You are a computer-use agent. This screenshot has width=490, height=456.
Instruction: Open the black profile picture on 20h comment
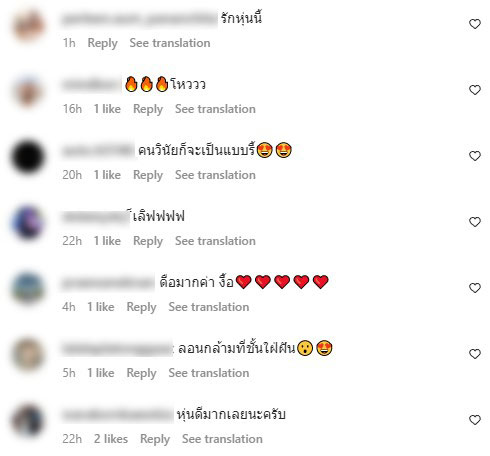(28, 157)
